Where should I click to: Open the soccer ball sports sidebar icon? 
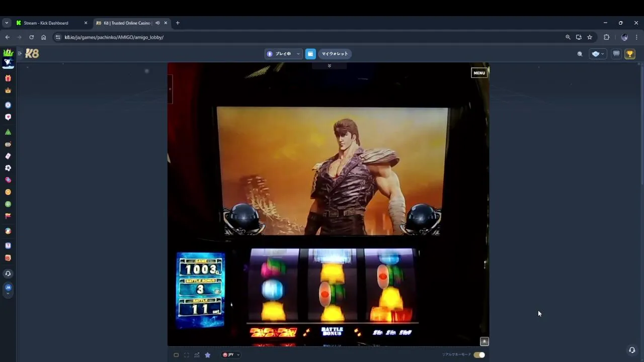coord(8,168)
